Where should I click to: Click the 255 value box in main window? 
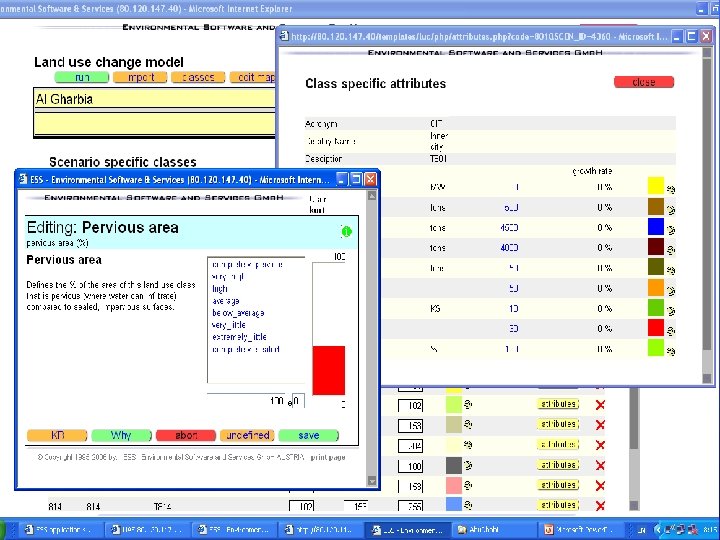[x=411, y=506]
